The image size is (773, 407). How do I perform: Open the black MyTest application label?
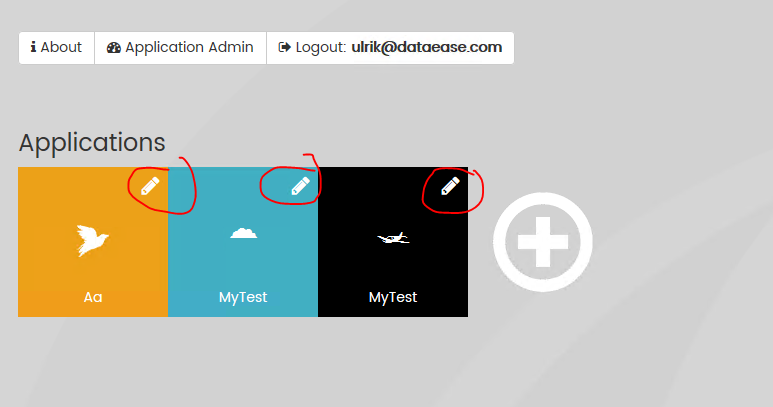[393, 297]
